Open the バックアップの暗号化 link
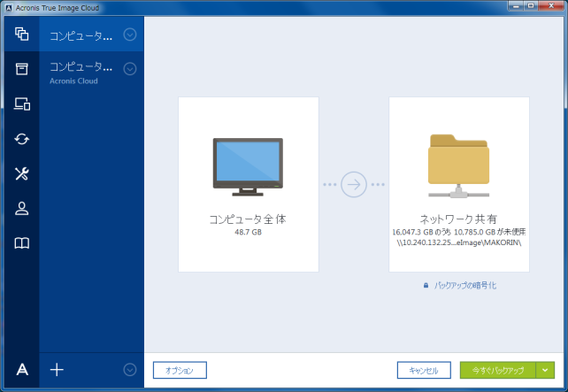Viewport: 568px width, 392px height. coord(465,286)
